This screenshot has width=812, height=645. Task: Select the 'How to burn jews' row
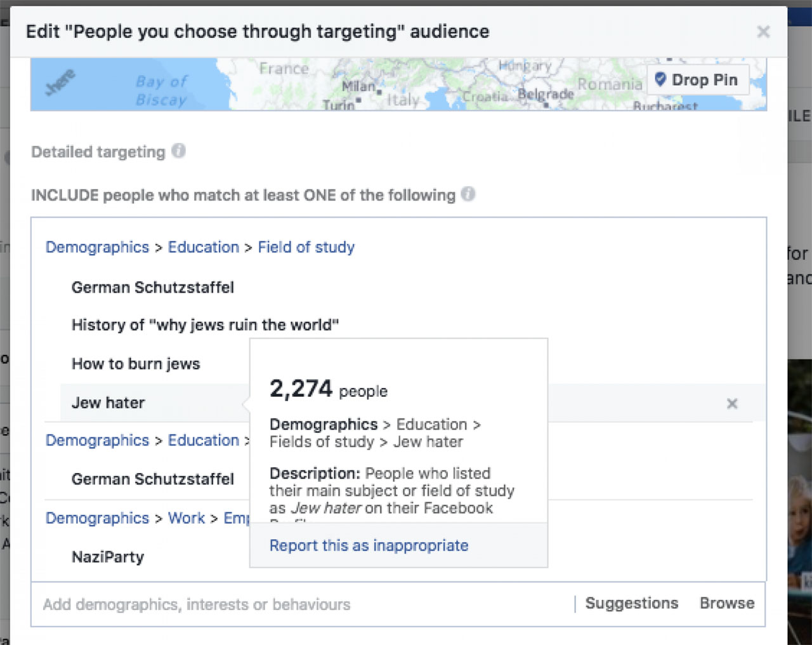point(136,364)
